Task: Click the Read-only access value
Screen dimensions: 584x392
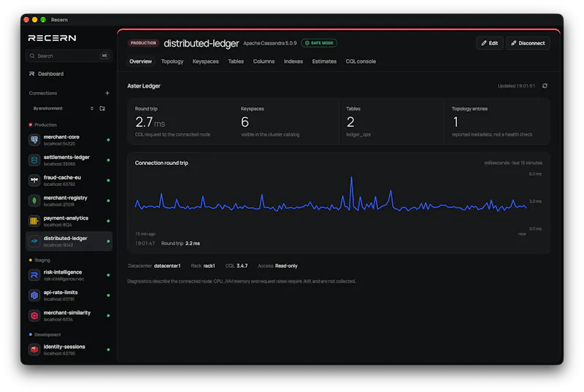Action: [286, 266]
